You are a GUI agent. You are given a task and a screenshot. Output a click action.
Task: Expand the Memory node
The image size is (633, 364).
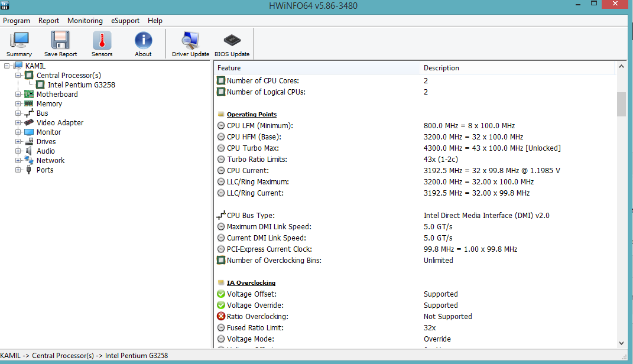tap(18, 104)
